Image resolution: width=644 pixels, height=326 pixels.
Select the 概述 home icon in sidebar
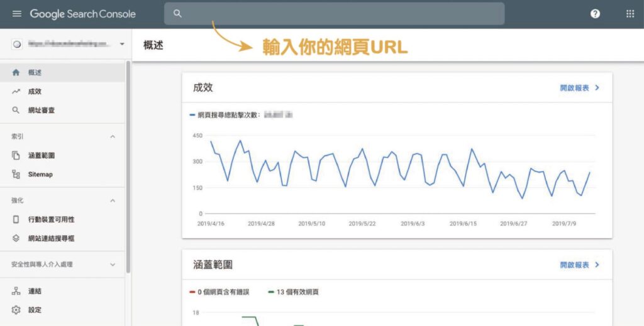16,73
